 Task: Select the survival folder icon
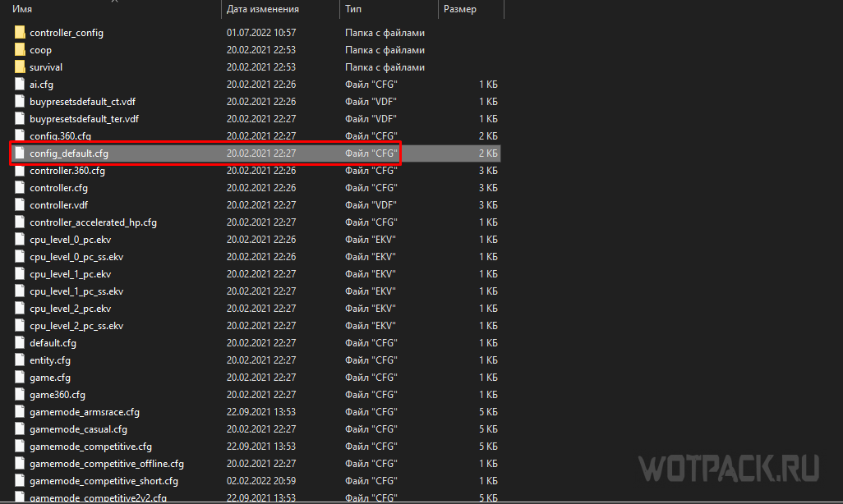tap(21, 67)
